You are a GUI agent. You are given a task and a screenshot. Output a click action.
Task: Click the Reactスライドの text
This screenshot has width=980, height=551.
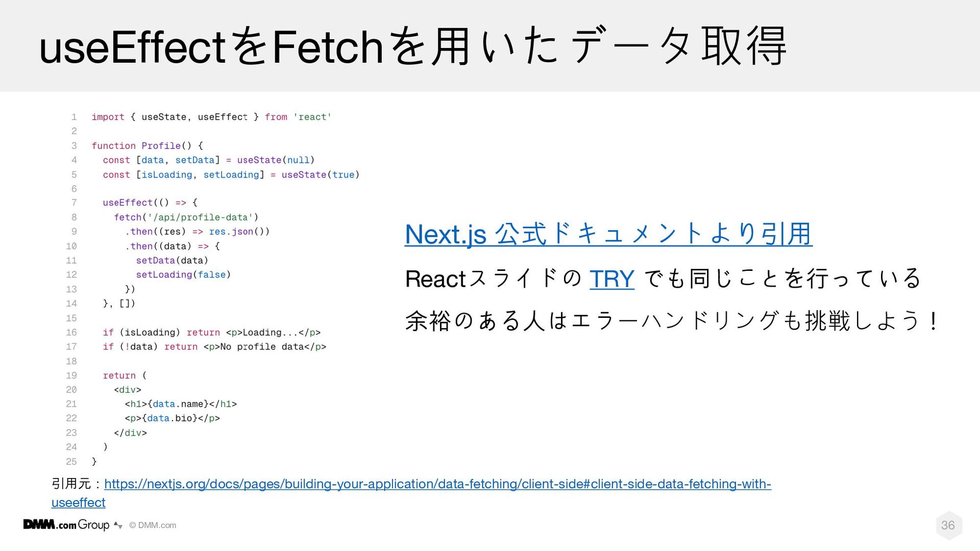click(x=493, y=279)
